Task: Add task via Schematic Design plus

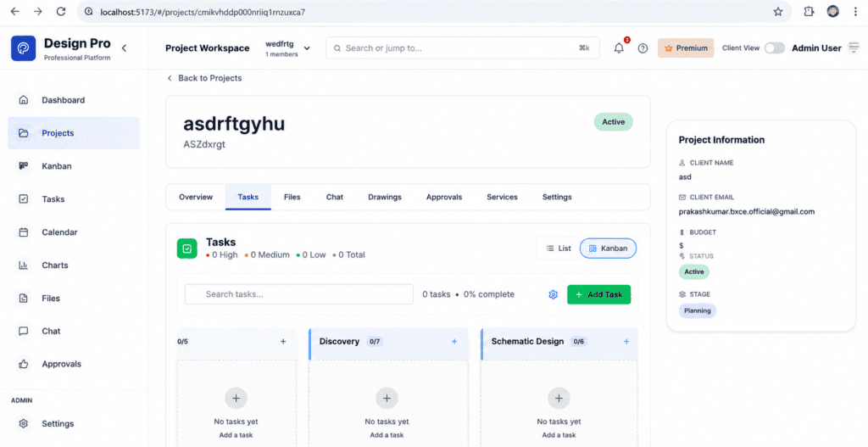Action: [626, 341]
